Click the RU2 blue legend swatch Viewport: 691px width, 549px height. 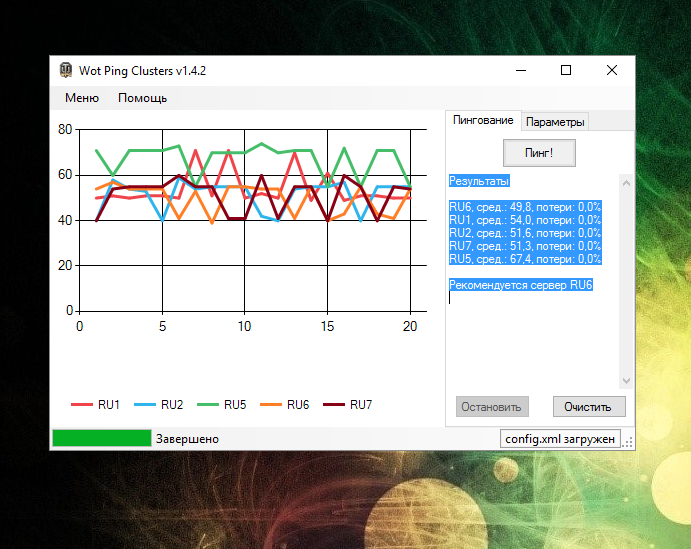[145, 405]
